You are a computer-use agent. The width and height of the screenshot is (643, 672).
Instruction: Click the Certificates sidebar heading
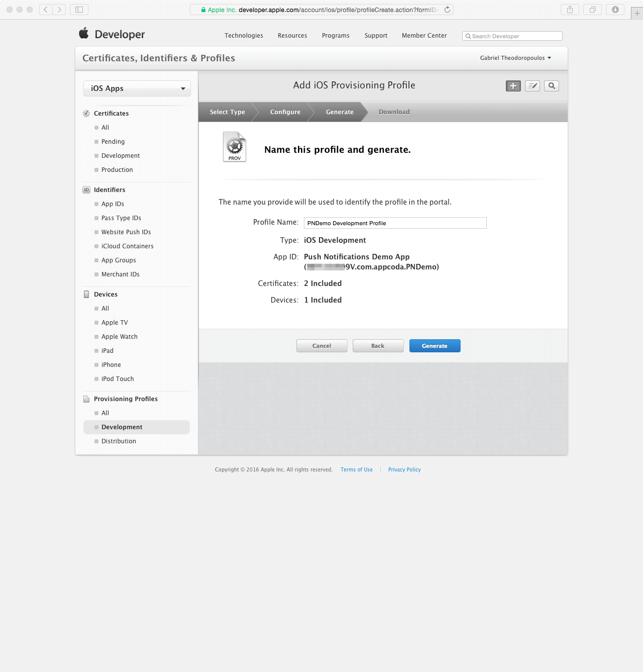(x=112, y=114)
